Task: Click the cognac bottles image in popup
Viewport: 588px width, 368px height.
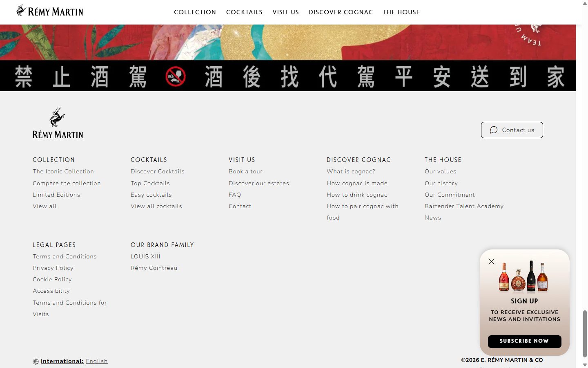Action: [x=523, y=276]
